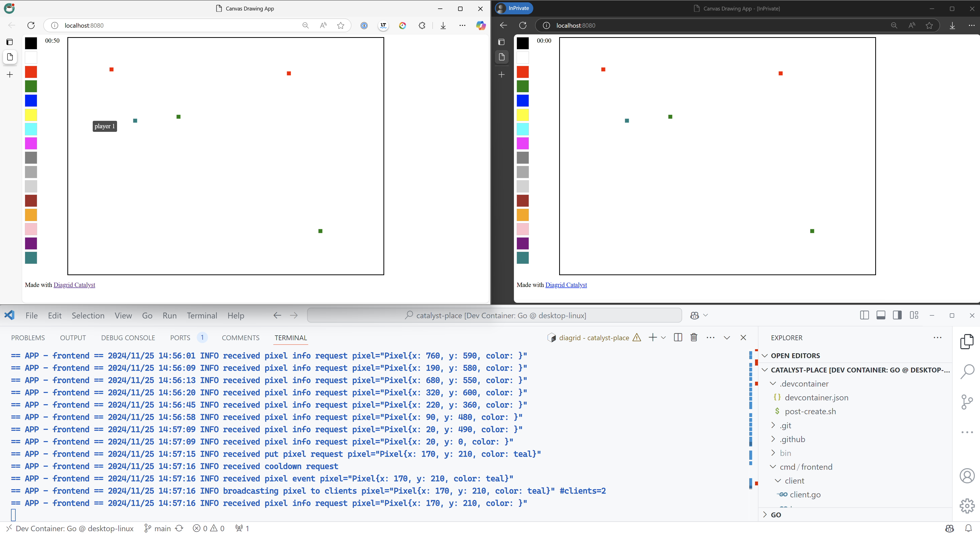Toggle the Primary Side Bar layout button
Image resolution: width=980 pixels, height=534 pixels.
[x=864, y=315]
